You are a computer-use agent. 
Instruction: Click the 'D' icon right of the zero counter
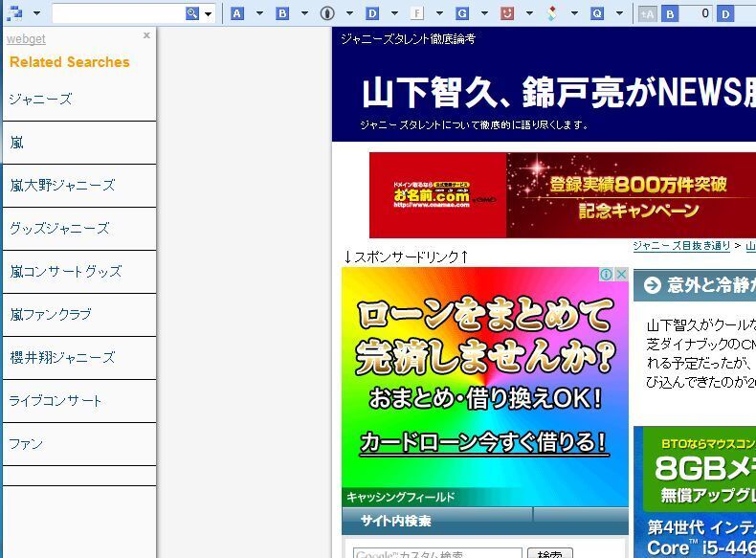tap(725, 14)
